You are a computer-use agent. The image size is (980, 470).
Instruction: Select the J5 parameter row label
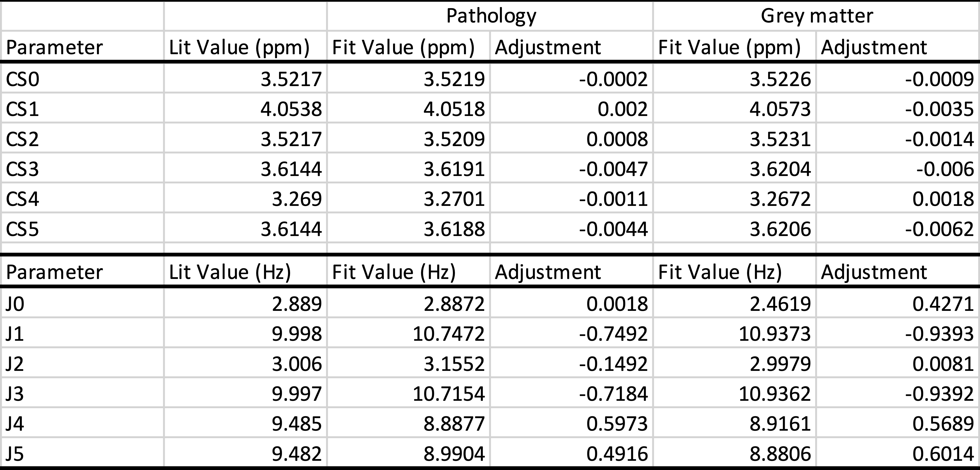coord(15,454)
